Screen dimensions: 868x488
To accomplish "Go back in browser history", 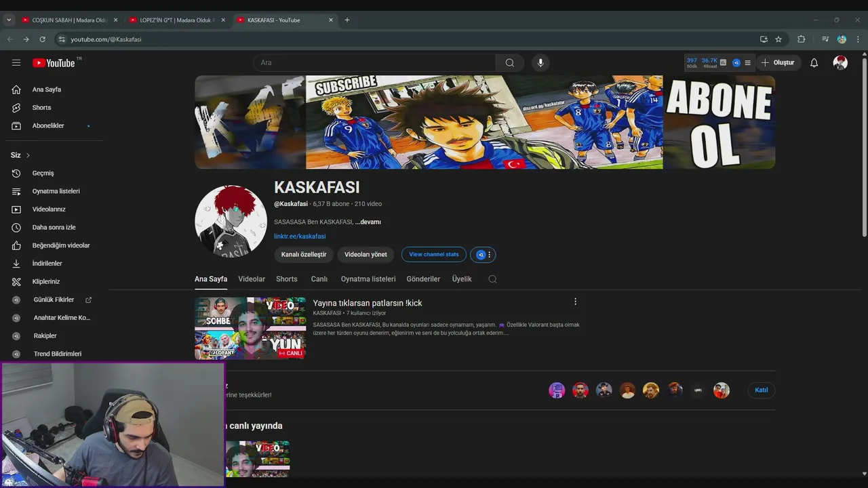I will pyautogui.click(x=10, y=39).
